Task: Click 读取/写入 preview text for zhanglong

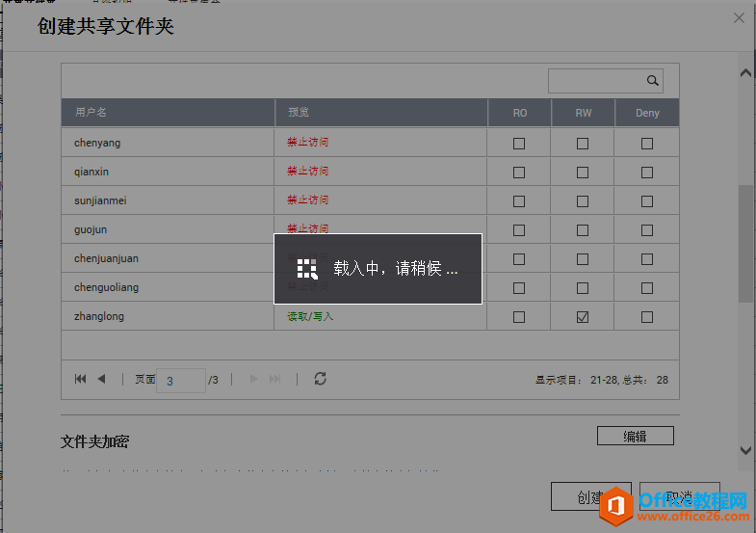Action: tap(310, 316)
